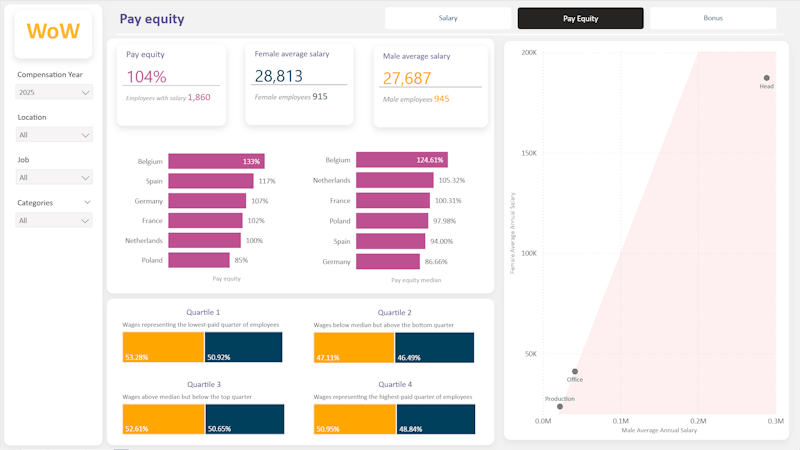The image size is (800, 450).
Task: Click the WoW logo
Action: pos(53,31)
